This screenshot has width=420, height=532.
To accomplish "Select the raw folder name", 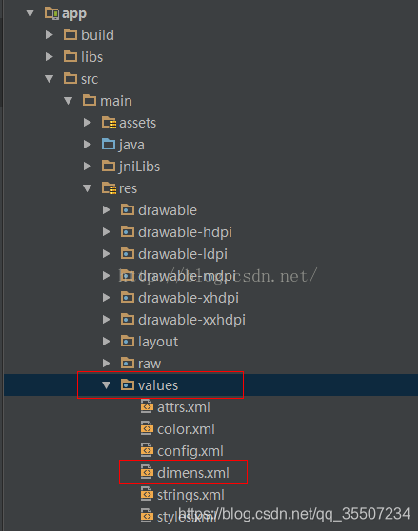I will [x=150, y=364].
